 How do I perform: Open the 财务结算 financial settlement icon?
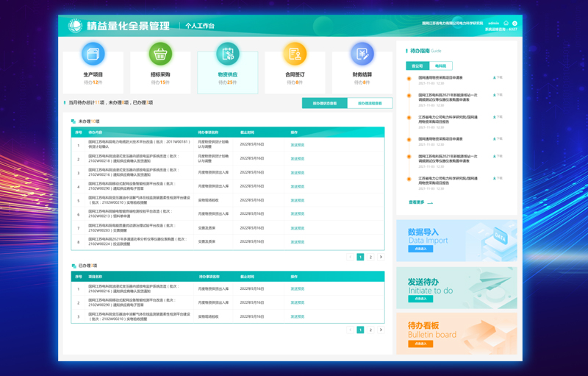click(362, 54)
